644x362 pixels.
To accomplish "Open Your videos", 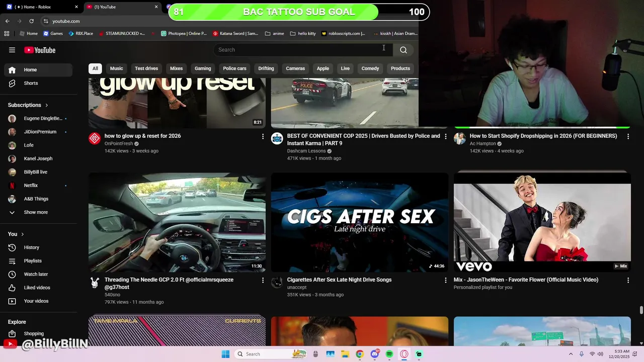I will point(38,301).
